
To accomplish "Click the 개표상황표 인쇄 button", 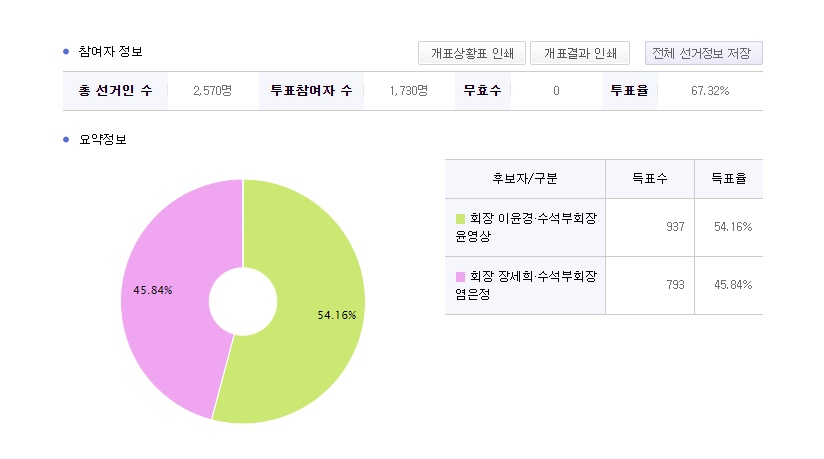I will pos(472,53).
